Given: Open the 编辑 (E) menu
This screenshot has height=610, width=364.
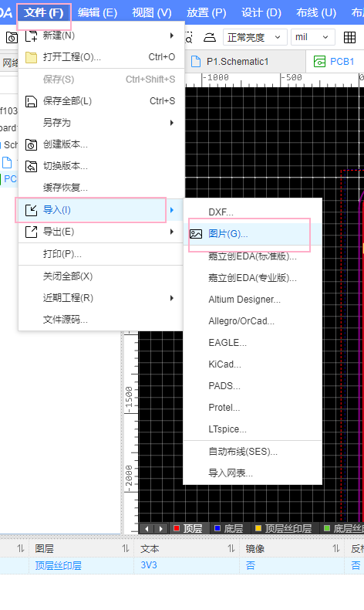Looking at the screenshot, I should coord(97,13).
